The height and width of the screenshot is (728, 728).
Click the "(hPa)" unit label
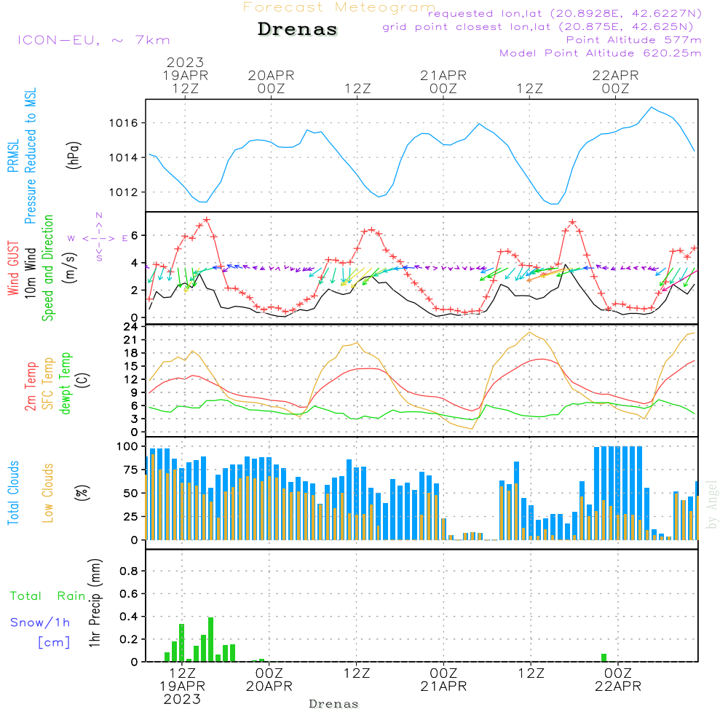pyautogui.click(x=74, y=155)
